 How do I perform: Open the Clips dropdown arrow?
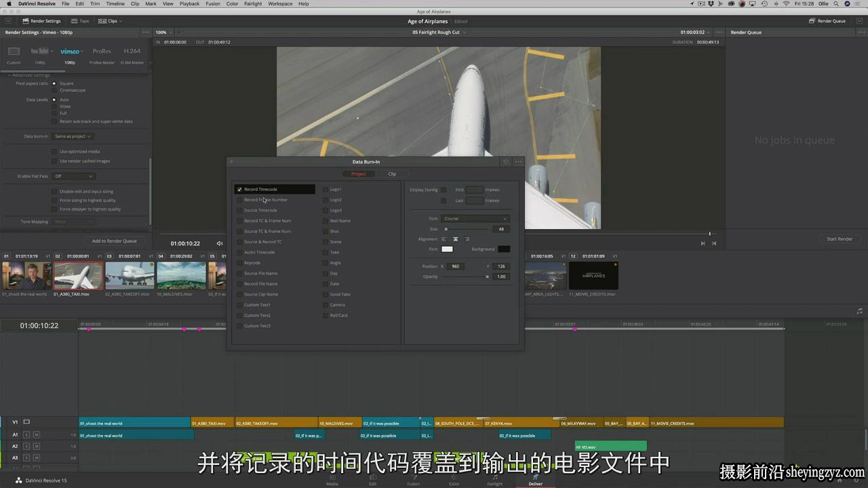(121, 21)
